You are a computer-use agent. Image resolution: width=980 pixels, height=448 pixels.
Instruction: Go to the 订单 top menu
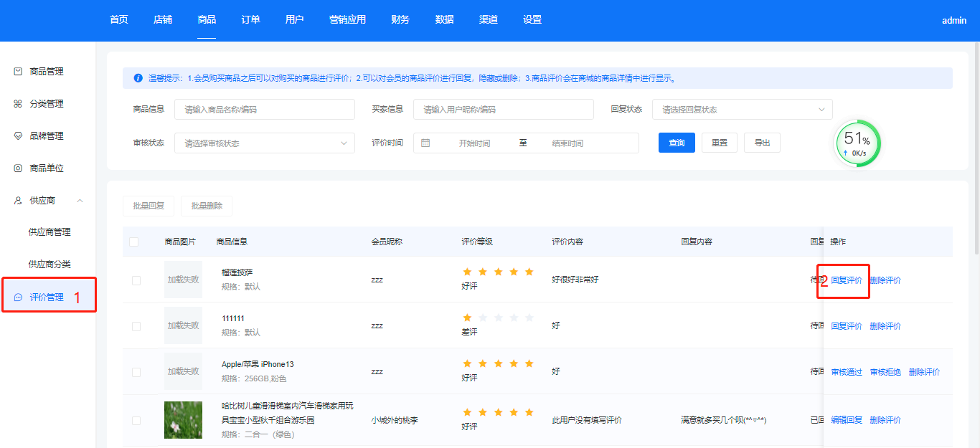pos(250,20)
